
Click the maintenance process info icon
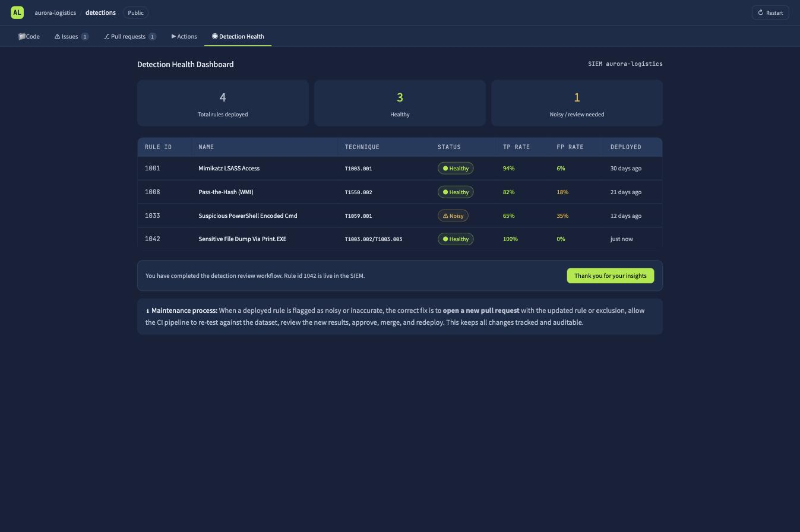[147, 311]
